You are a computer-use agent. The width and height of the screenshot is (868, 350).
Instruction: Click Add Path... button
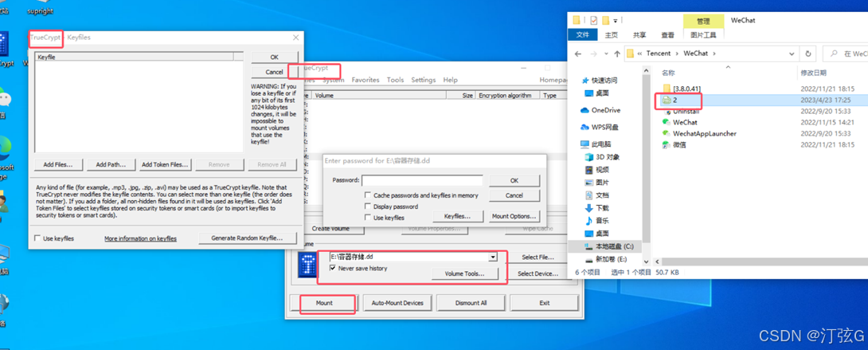111,164
